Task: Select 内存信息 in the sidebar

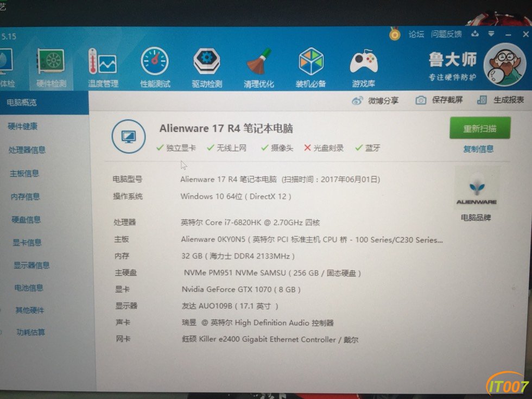Action: tap(26, 197)
